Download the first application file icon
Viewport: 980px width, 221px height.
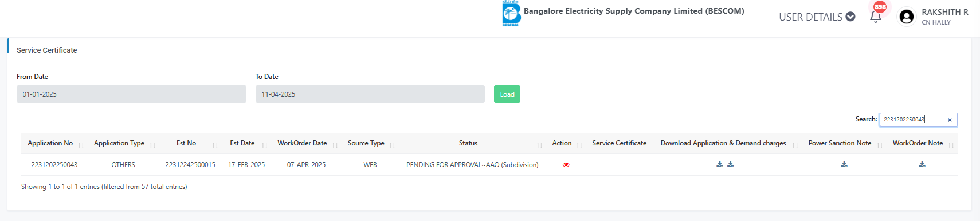720,164
